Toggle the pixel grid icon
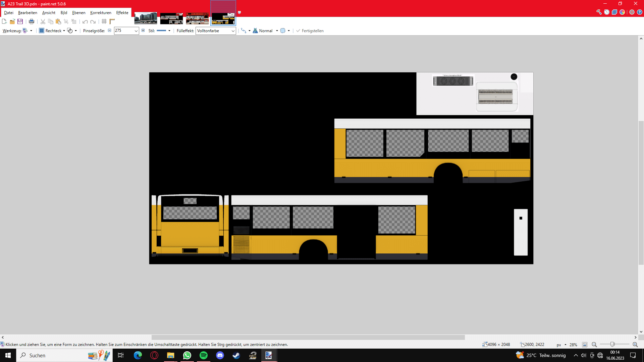Screen dimensions: 644x362 (x=104, y=21)
